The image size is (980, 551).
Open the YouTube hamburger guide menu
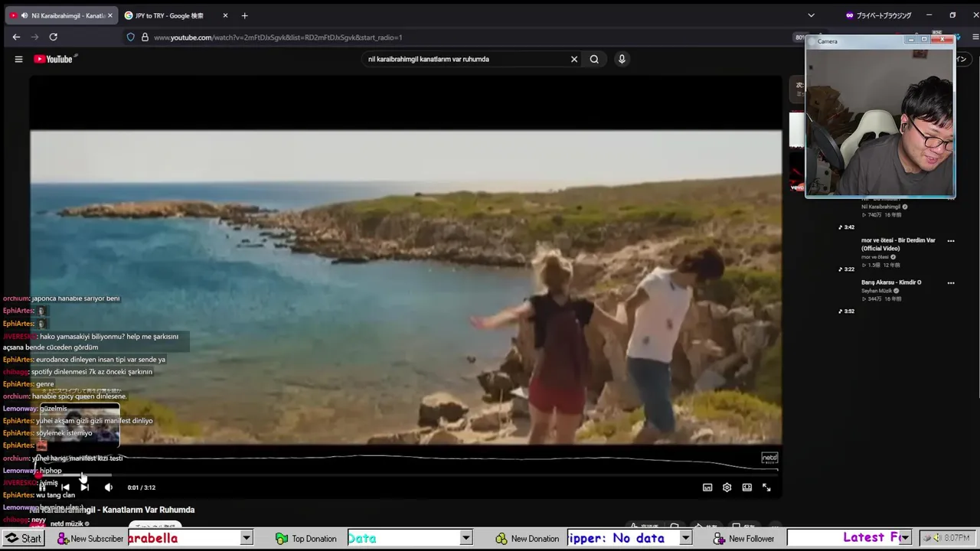[x=18, y=59]
